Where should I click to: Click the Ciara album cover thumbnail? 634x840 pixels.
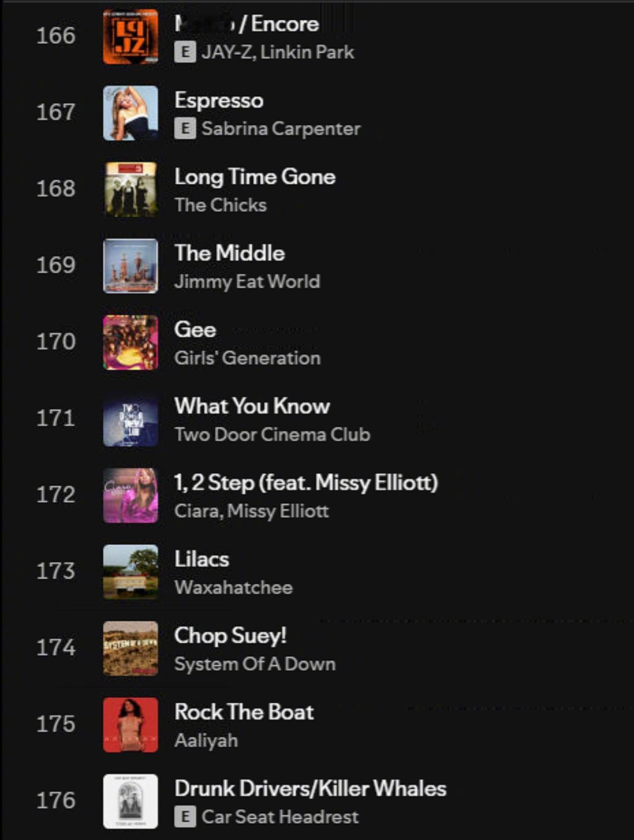click(130, 495)
